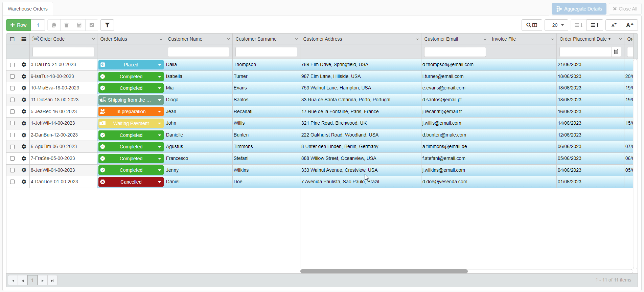The width and height of the screenshot is (644, 292).
Task: Open the search columns tool
Action: (x=532, y=25)
